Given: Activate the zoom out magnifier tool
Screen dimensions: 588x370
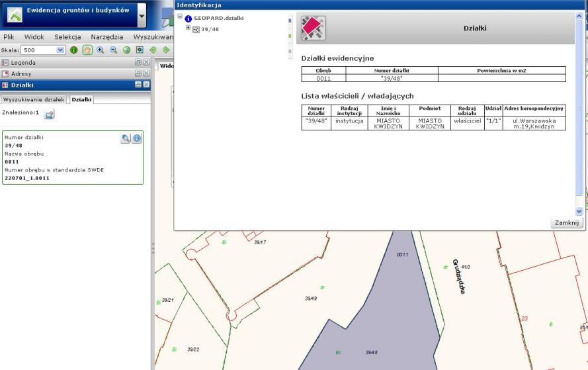Looking at the screenshot, I should point(113,50).
